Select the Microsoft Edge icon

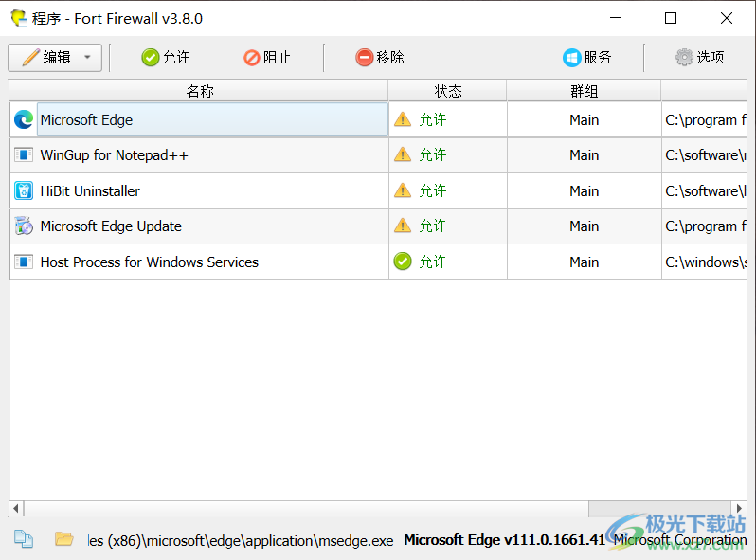(24, 119)
